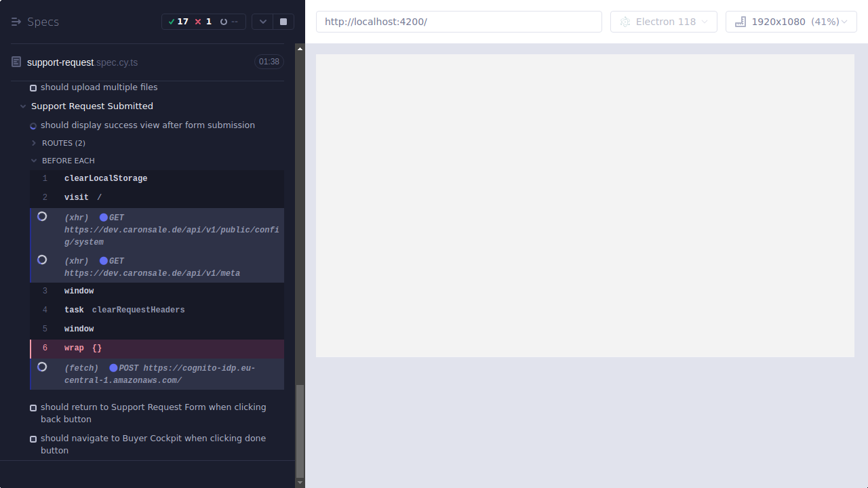Image resolution: width=868 pixels, height=488 pixels.
Task: Expand the ROUTES (2) section
Action: pyautogui.click(x=33, y=142)
